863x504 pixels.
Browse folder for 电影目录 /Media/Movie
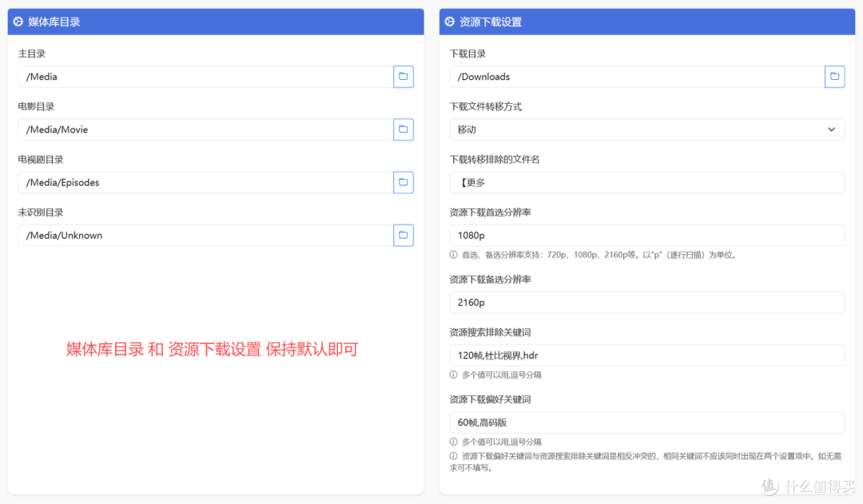[404, 129]
